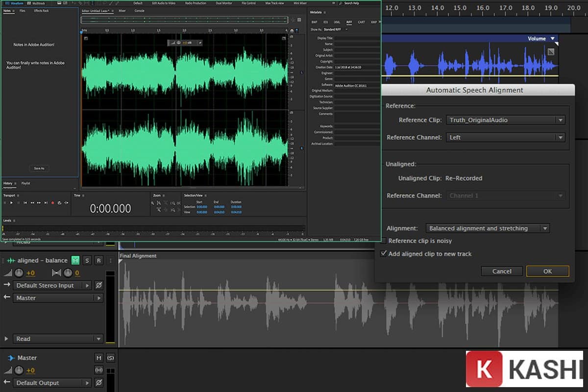Viewport: 588px width, 392px height.
Task: Solo the aligned – balance track
Action: (87, 261)
